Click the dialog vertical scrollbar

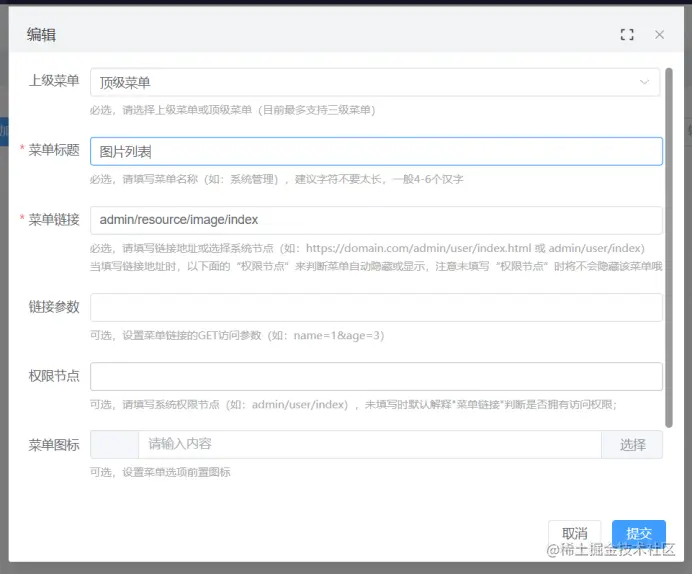coord(669,248)
